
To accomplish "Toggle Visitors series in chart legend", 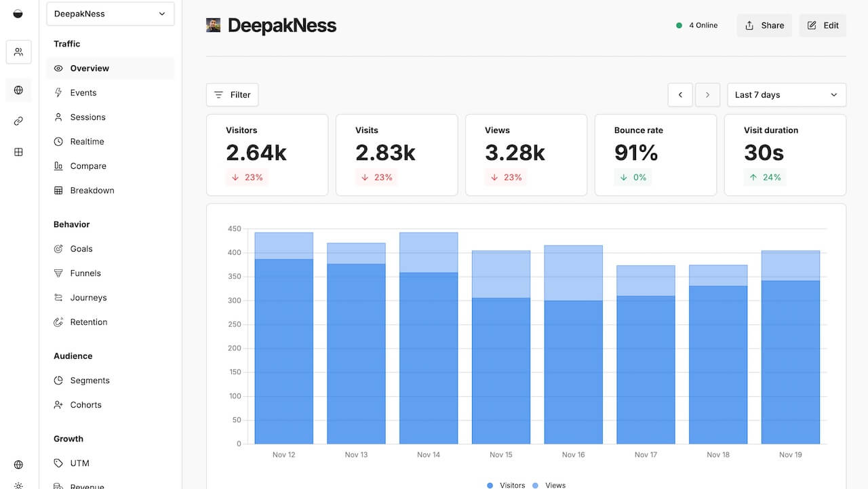I will click(507, 485).
